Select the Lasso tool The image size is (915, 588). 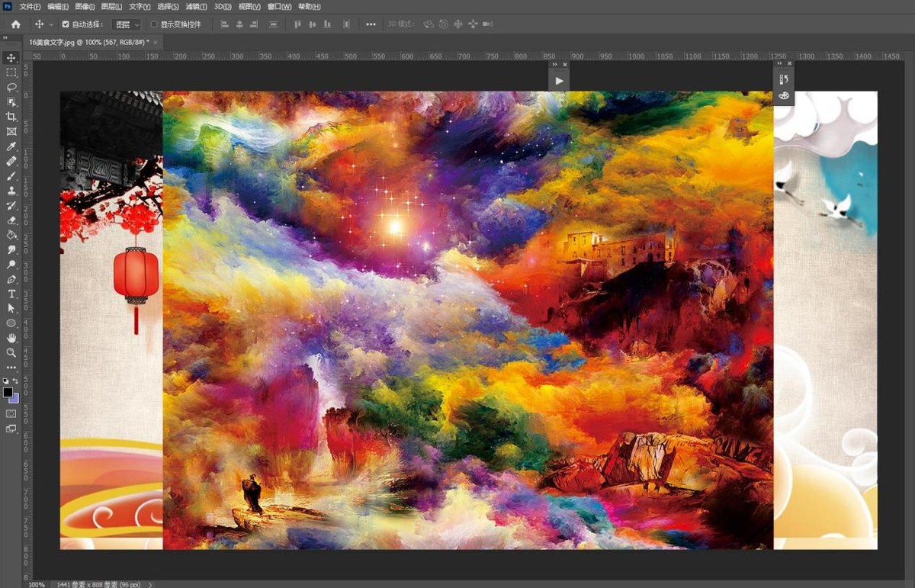11,87
